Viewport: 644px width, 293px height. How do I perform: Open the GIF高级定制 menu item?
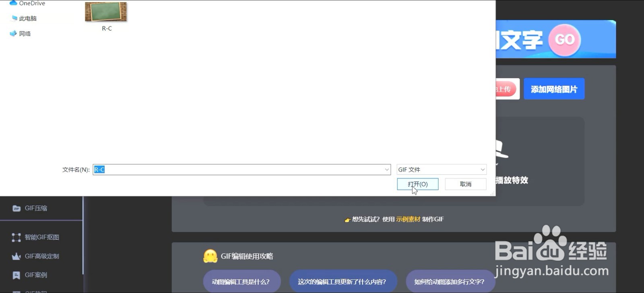(x=41, y=256)
